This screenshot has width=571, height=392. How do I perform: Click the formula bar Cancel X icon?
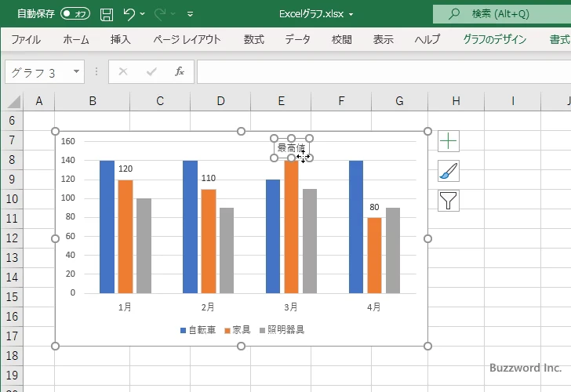pyautogui.click(x=123, y=71)
